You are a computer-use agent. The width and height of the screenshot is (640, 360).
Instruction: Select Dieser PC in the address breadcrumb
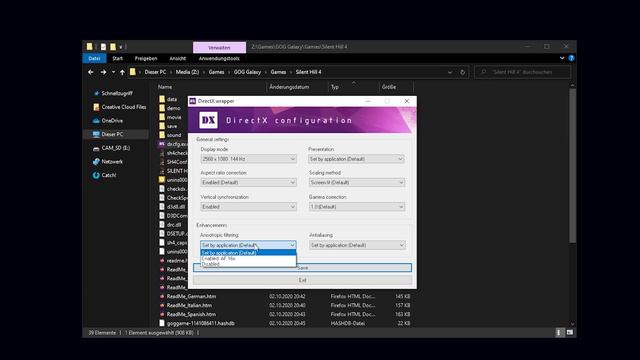click(155, 72)
